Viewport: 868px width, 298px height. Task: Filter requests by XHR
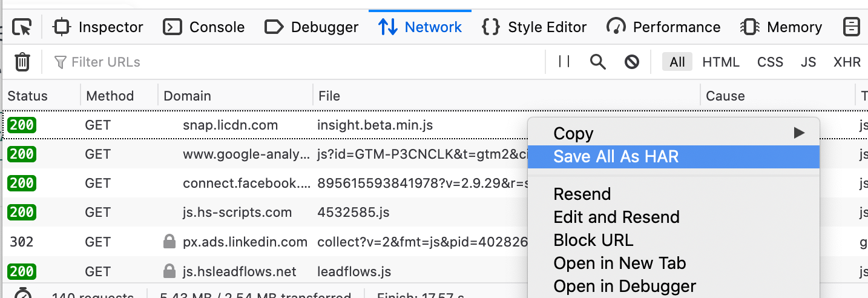tap(847, 62)
